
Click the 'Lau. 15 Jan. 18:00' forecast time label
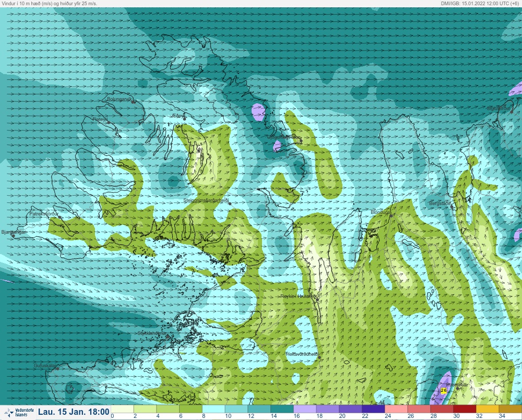pos(74,412)
